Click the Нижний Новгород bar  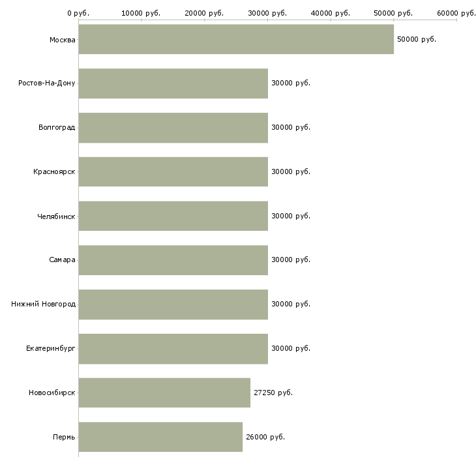click(173, 305)
